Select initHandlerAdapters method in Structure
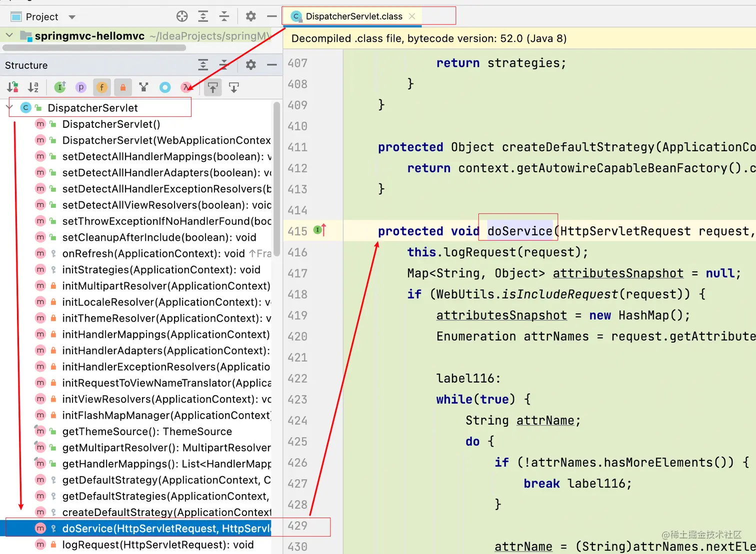756x554 pixels. 166,351
